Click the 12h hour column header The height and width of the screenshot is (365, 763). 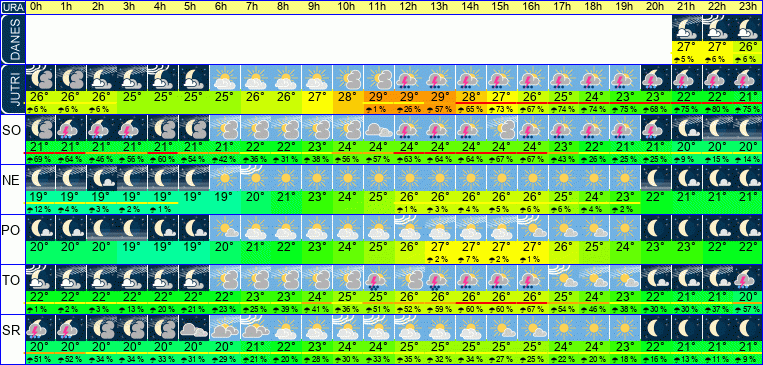click(409, 7)
